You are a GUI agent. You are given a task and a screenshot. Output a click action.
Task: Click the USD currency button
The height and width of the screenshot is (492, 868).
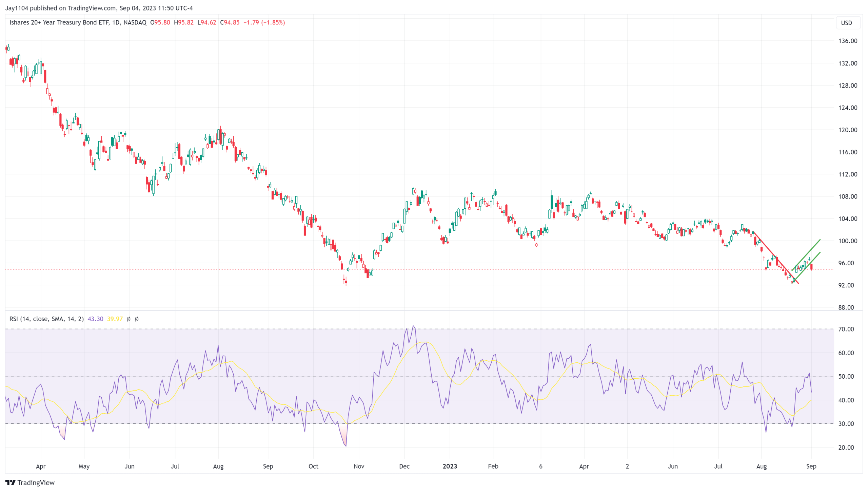[848, 23]
